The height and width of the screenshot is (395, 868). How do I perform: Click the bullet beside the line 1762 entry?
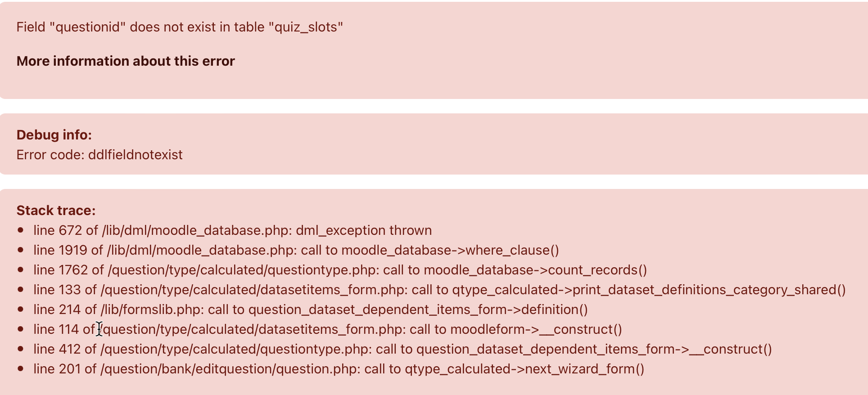(20, 269)
